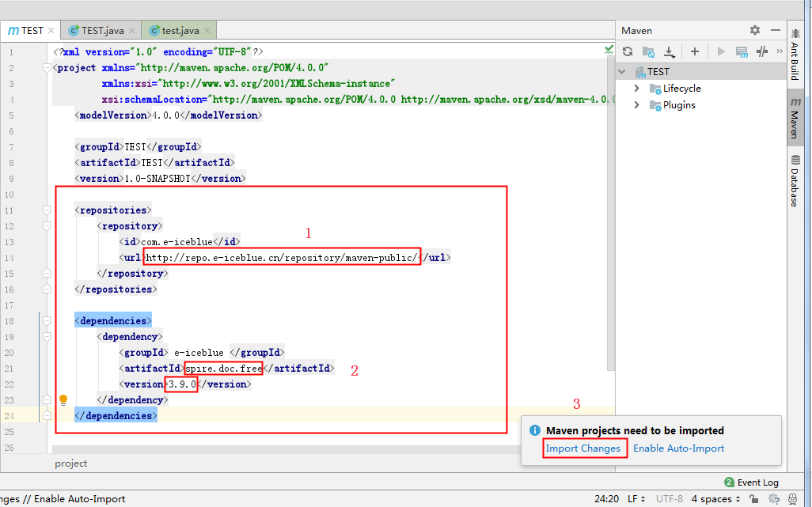
Task: Click the fold end marker on line 15
Action: [47, 273]
